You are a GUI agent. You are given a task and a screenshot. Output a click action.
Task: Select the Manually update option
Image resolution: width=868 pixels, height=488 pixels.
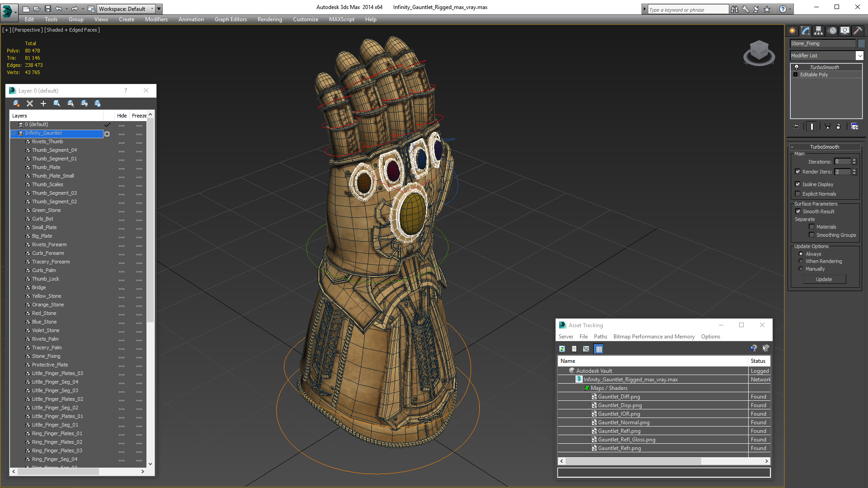pos(801,269)
